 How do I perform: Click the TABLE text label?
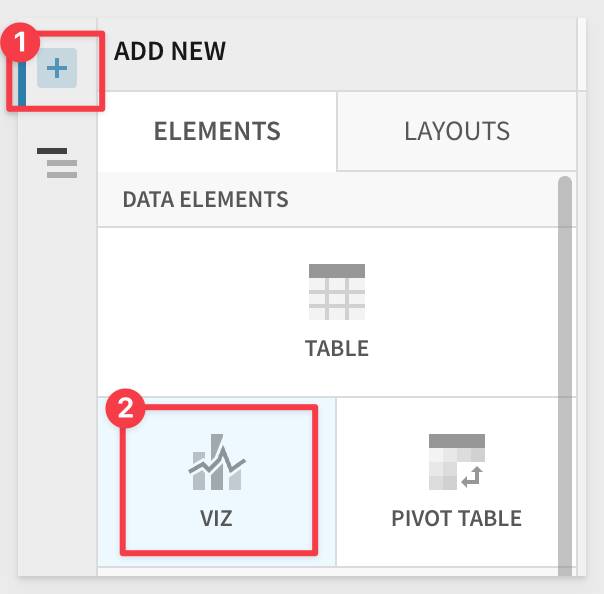point(337,349)
